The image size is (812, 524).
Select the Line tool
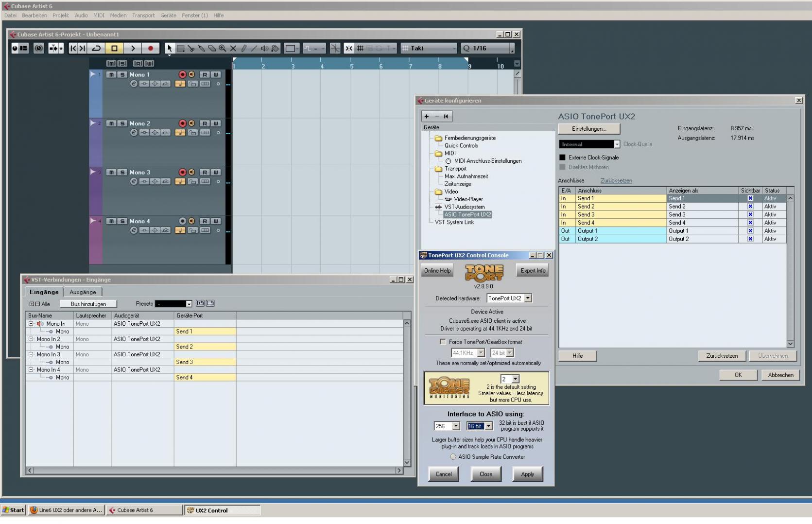coord(254,48)
